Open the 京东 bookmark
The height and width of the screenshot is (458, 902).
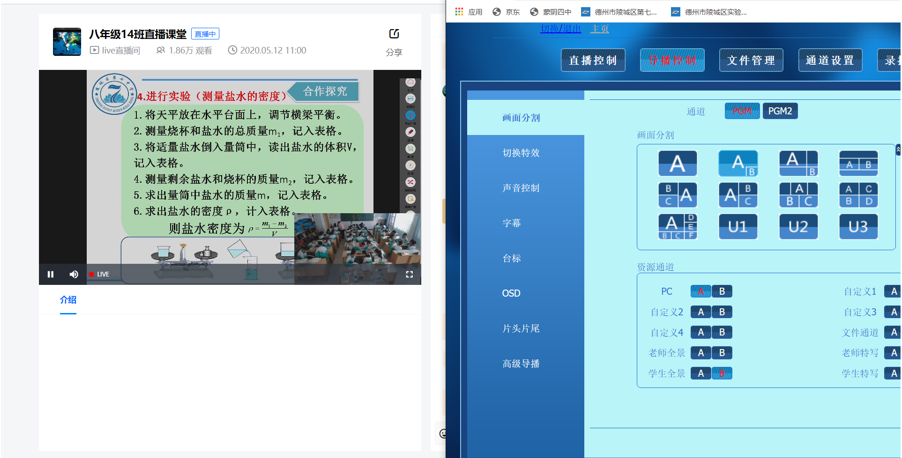(506, 12)
